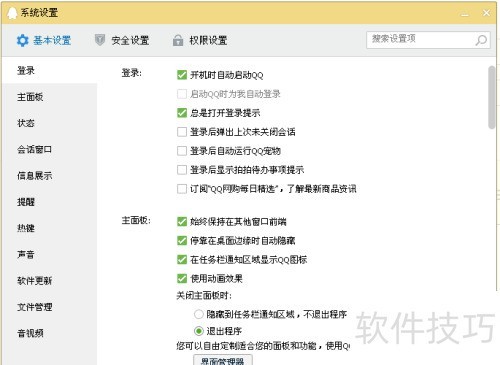Minimize the 系统设置 window
This screenshot has width=500, height=365.
tap(465, 14)
